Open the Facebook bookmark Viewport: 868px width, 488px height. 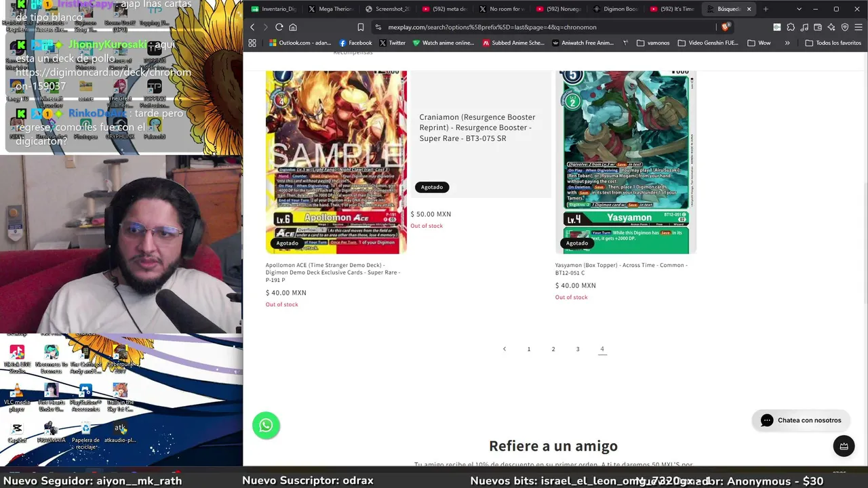point(355,43)
